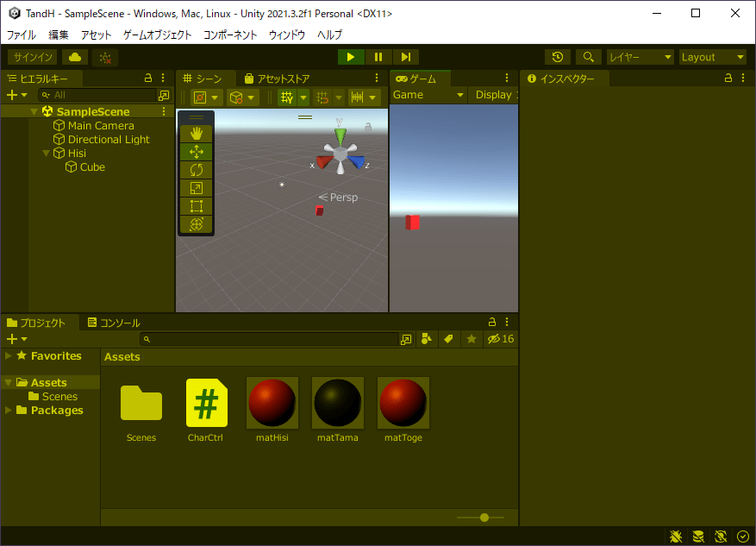756x546 pixels.
Task: Expand the Packages folder tree
Action: 9,410
